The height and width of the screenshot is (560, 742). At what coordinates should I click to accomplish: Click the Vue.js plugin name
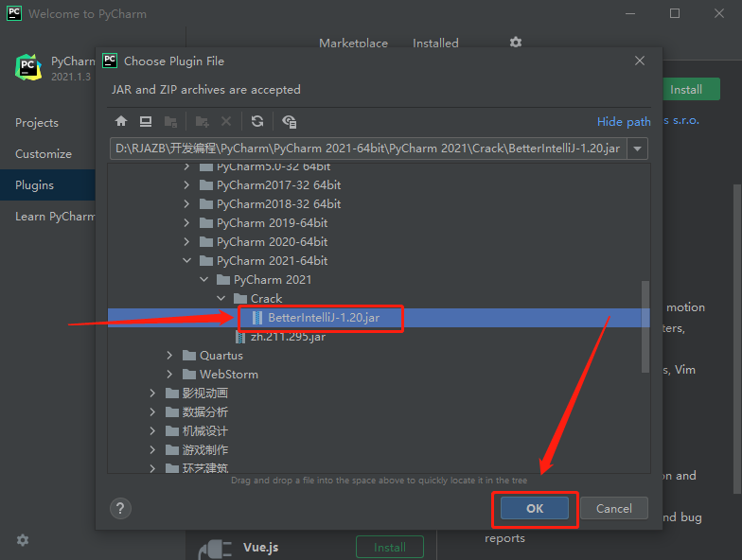click(261, 547)
